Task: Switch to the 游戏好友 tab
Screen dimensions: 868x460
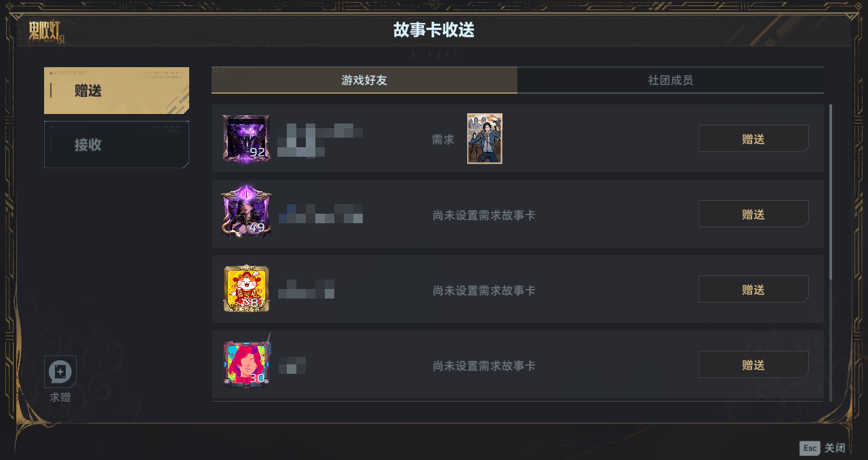Action: [364, 80]
